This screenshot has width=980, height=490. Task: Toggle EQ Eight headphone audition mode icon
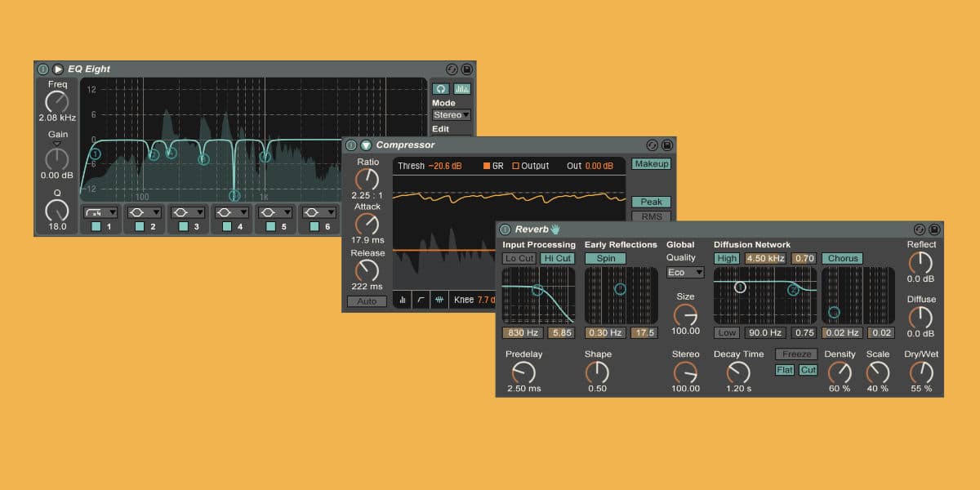441,88
